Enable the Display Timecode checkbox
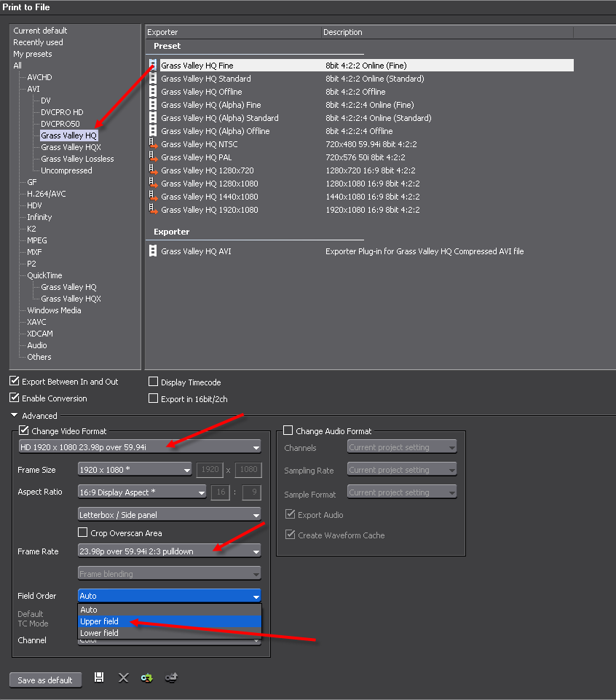Image resolution: width=616 pixels, height=700 pixels. (x=153, y=382)
